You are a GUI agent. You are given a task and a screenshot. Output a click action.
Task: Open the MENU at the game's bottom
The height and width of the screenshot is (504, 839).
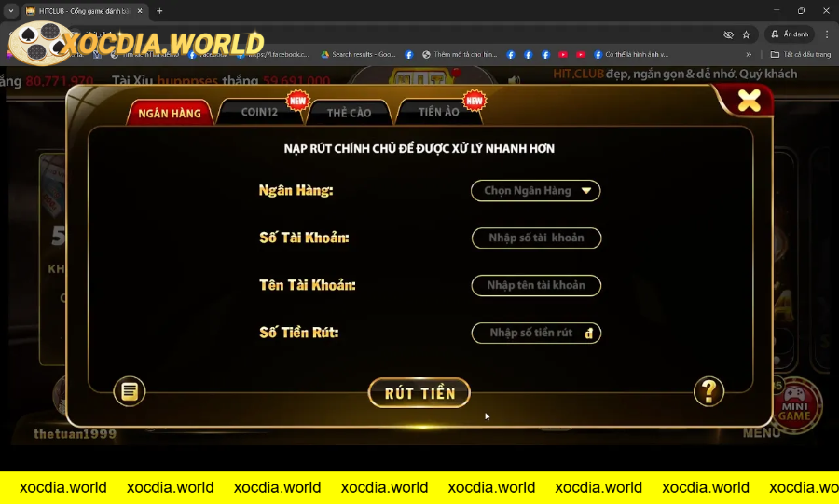(x=761, y=432)
